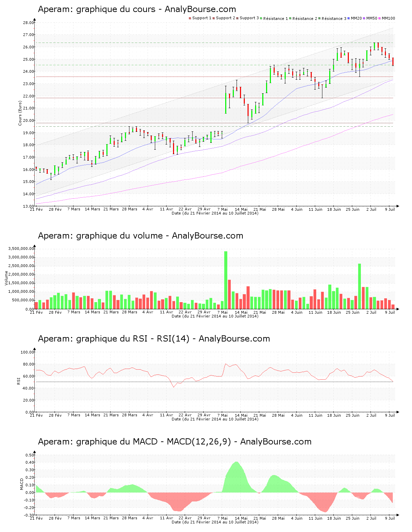Viewport: 412px width, 532px height.
Task: Click '7 Mai' on the price chart axis
Action: (222, 209)
